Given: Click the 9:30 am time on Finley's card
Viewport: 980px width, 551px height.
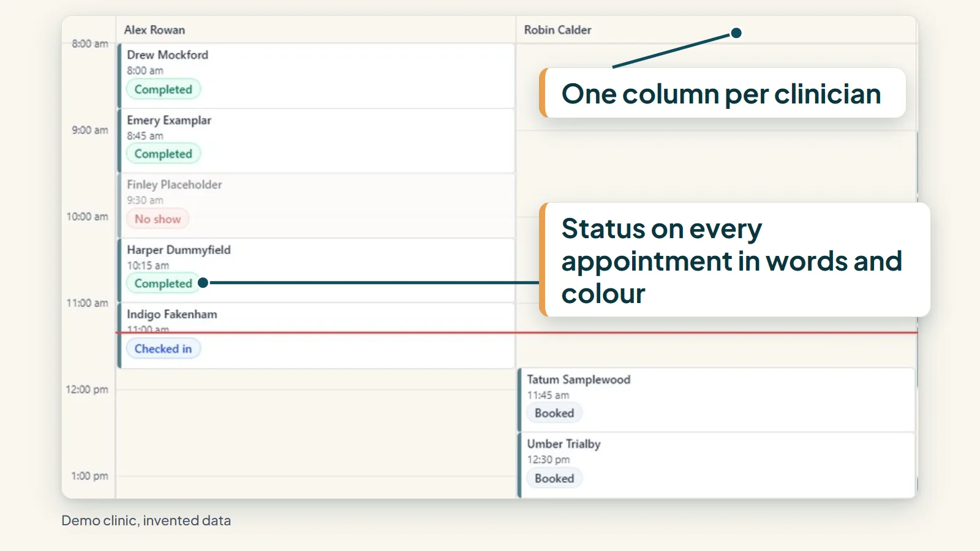Looking at the screenshot, I should 145,200.
